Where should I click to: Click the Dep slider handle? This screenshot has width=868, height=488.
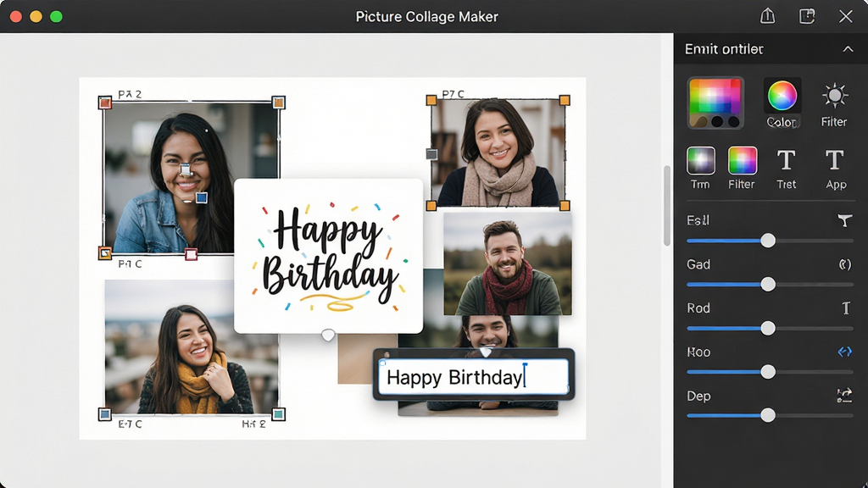[768, 415]
